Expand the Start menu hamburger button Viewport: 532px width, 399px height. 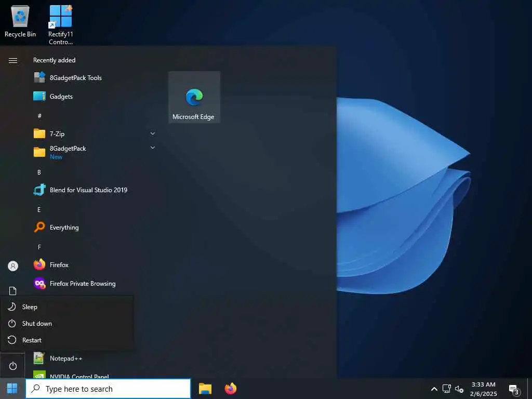(x=13, y=60)
